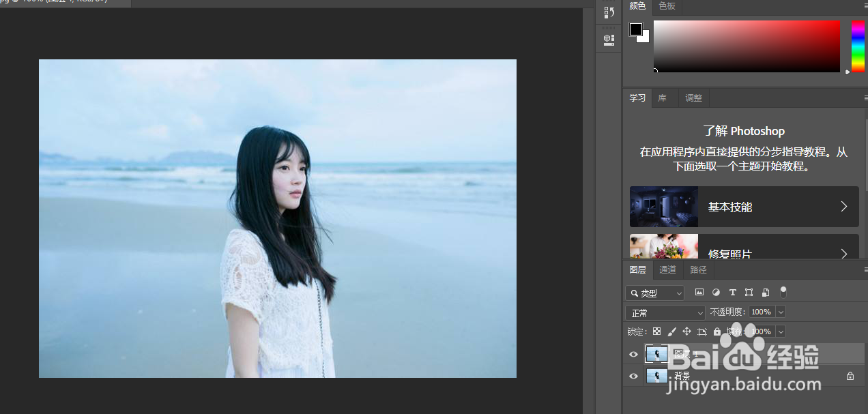Screen dimensions: 868x414
Task: Lock position move icon
Action: [x=686, y=331]
